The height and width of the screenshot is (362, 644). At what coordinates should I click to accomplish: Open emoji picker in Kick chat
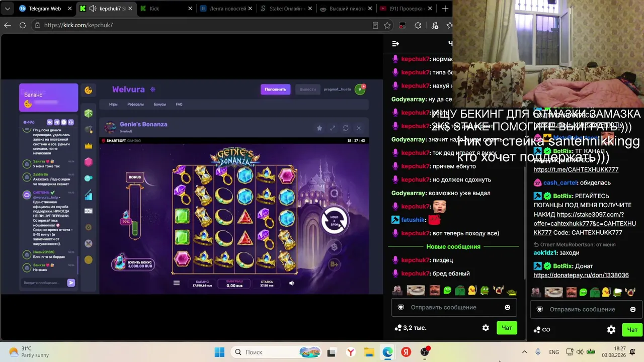[507, 307]
